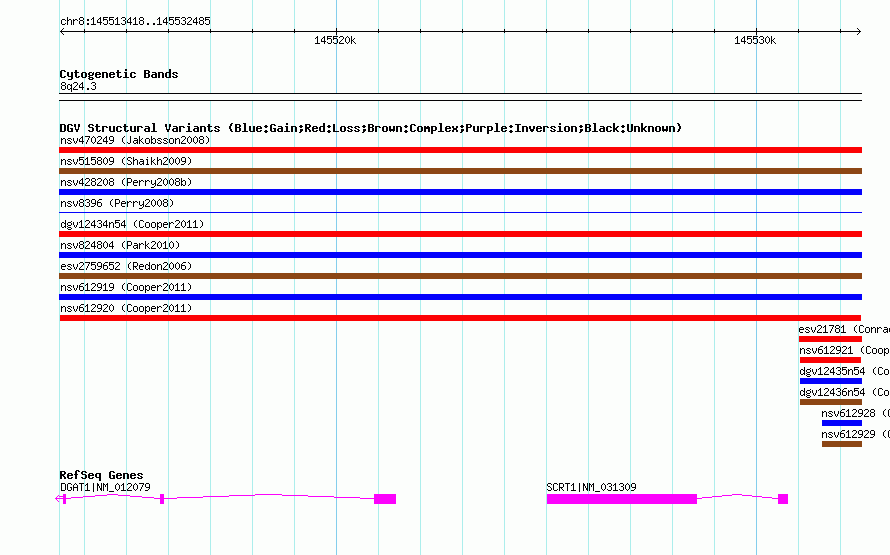Click the DGV Structural Variants track title
The height and width of the screenshot is (555, 890).
pyautogui.click(x=371, y=128)
